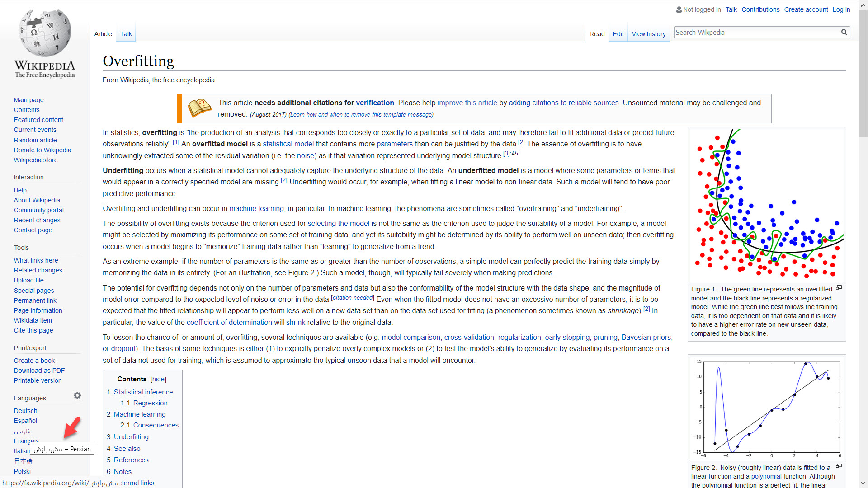The height and width of the screenshot is (488, 868).
Task: Click Upload file link
Action: [28, 280]
